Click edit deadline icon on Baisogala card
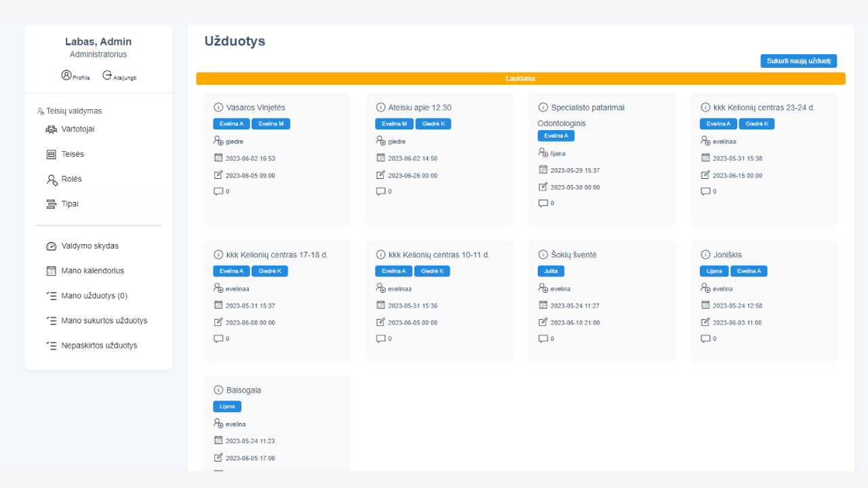The image size is (868, 488). (x=218, y=457)
